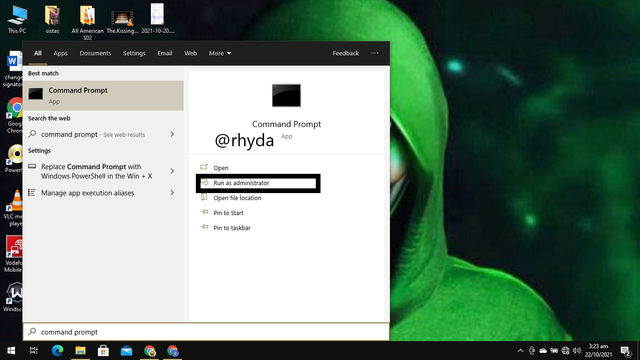Click the OneDrive cloud tray icon
The image size is (640, 360).
(543, 351)
